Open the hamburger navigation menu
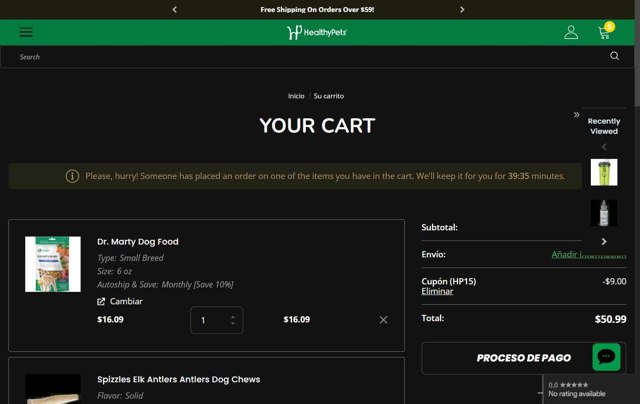Screen dimensions: 640x404 coord(26,32)
